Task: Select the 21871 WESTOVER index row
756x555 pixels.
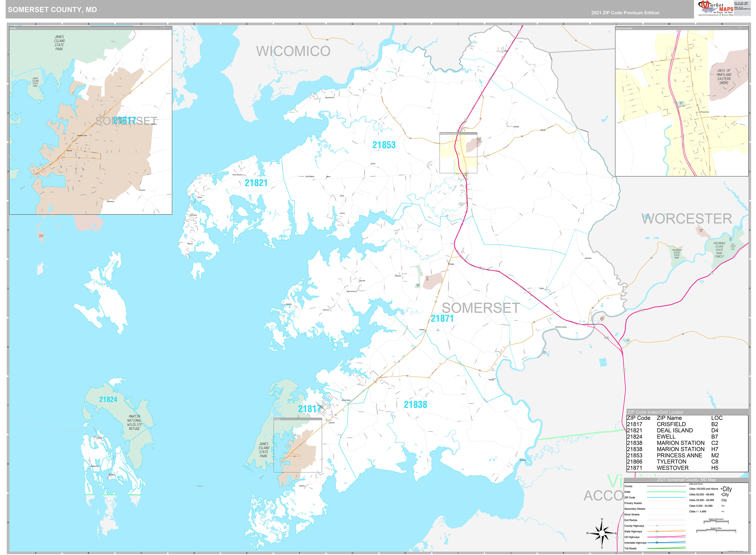Action: (687, 468)
